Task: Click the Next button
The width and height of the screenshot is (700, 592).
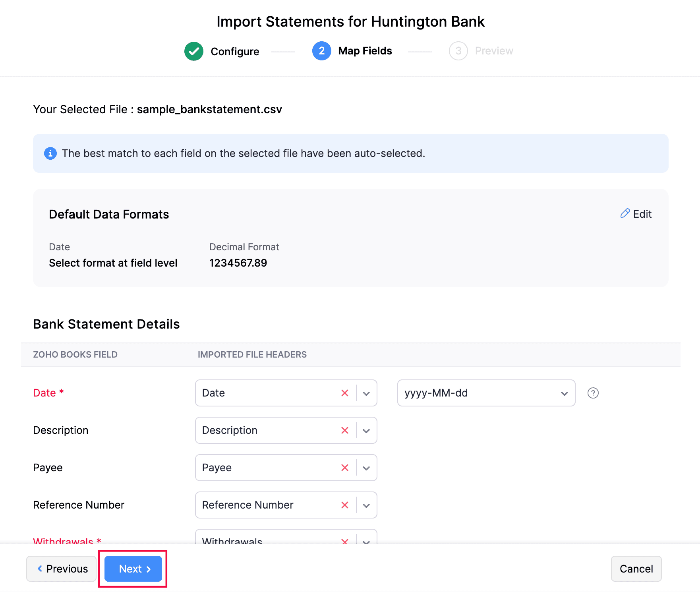Action: [x=133, y=569]
